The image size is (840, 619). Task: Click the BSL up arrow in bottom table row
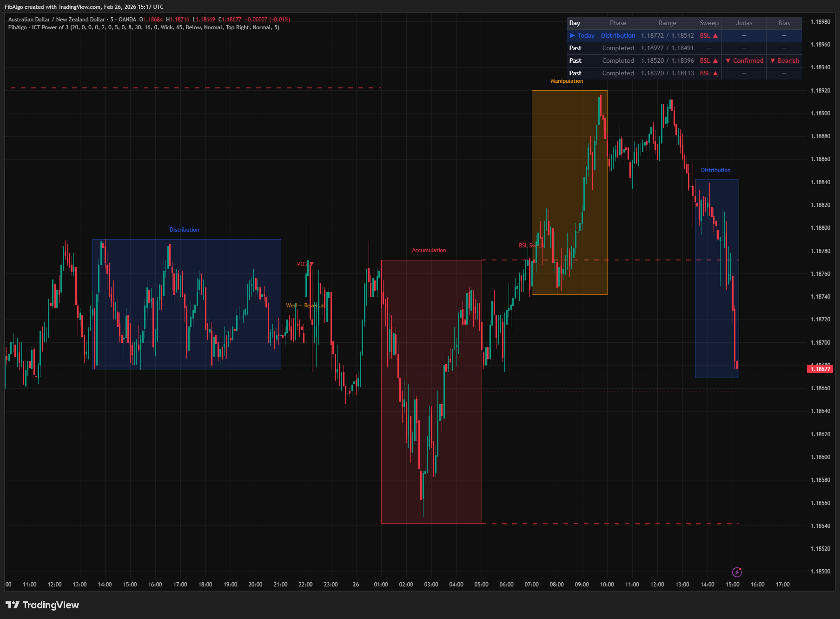(715, 73)
